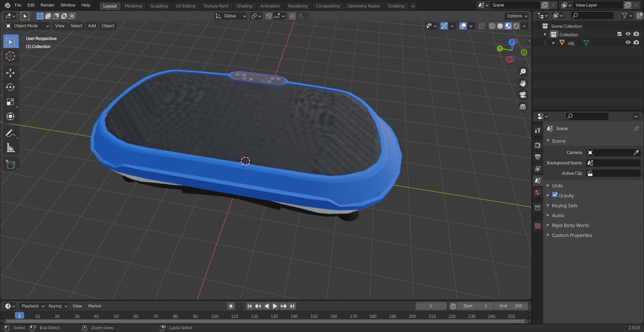This screenshot has height=332, width=644.
Task: Choose the Select Box tool
Action: point(10,41)
